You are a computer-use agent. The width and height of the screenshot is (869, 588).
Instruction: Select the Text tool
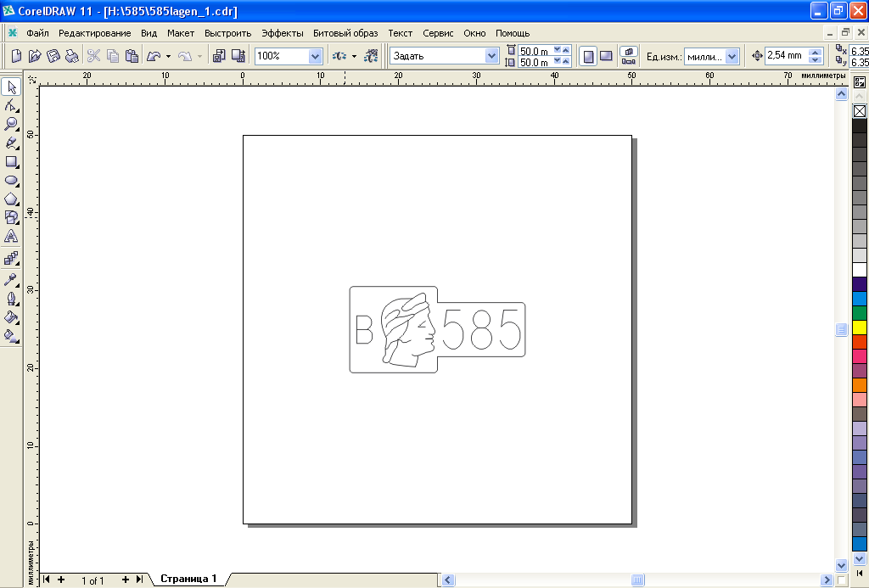pyautogui.click(x=11, y=237)
